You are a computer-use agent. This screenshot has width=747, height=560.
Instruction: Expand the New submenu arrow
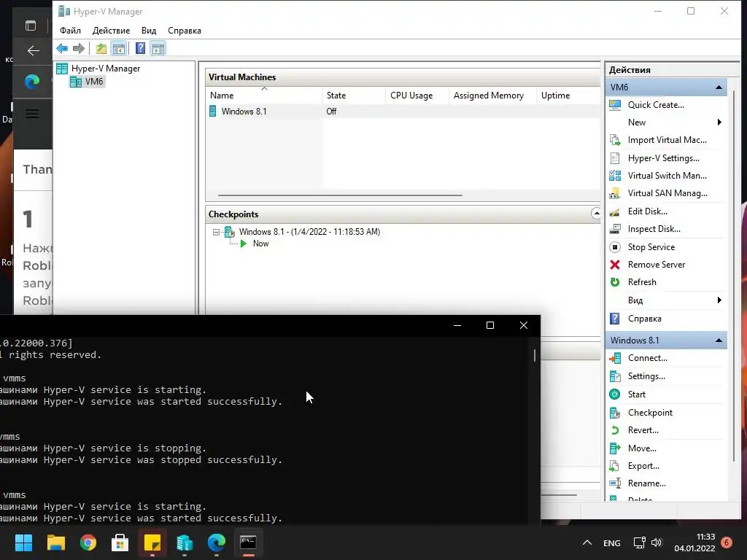719,122
